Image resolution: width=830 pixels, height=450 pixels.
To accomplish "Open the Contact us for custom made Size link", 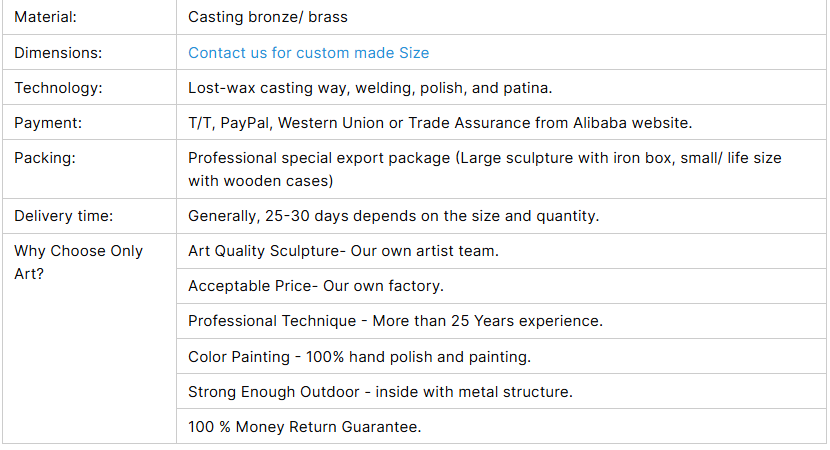I will (x=309, y=53).
